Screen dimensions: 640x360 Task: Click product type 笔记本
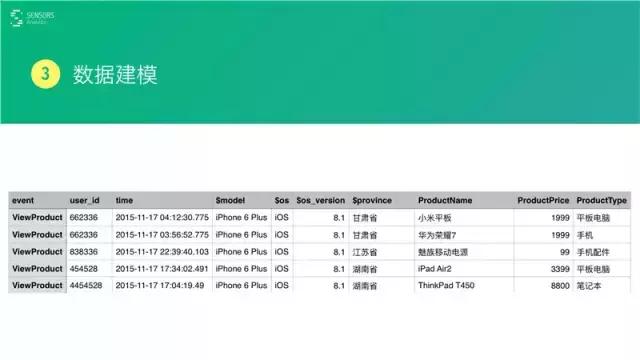589,286
